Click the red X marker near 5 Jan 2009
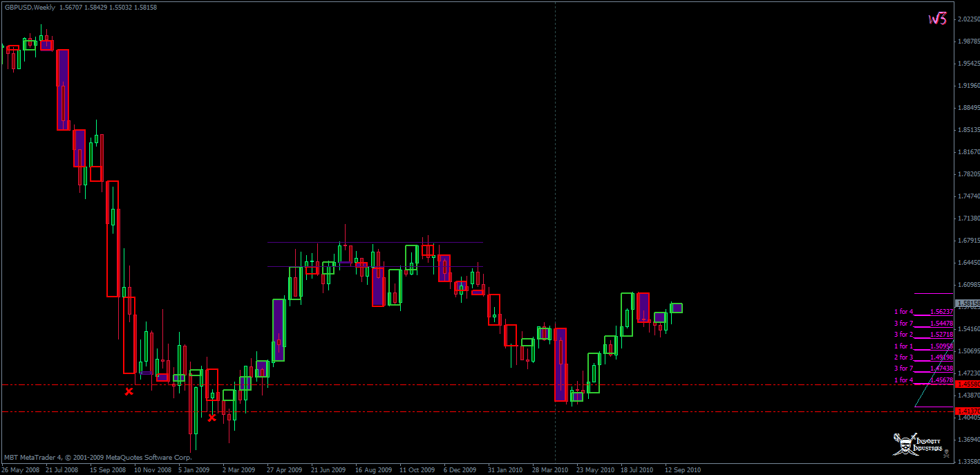The width and height of the screenshot is (980, 475). click(211, 417)
